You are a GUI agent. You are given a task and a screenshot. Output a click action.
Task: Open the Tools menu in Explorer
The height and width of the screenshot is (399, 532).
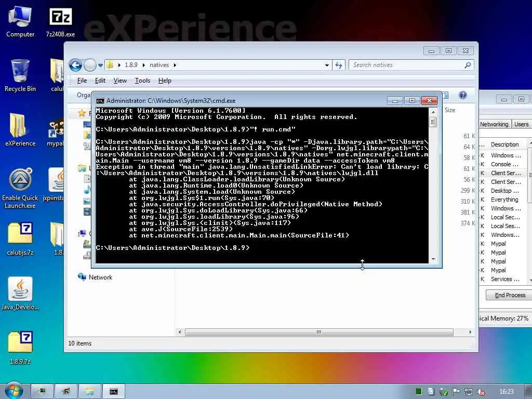[142, 81]
